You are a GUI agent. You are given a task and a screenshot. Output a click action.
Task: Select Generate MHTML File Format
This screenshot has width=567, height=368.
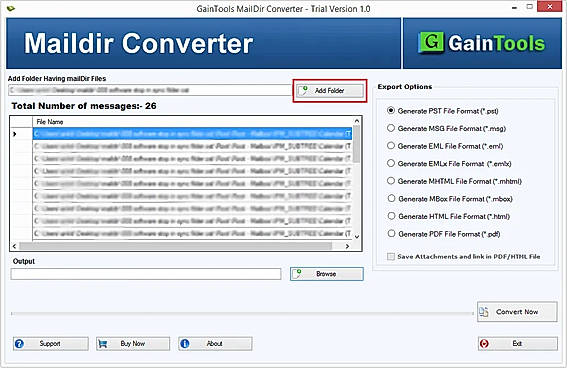tap(391, 181)
